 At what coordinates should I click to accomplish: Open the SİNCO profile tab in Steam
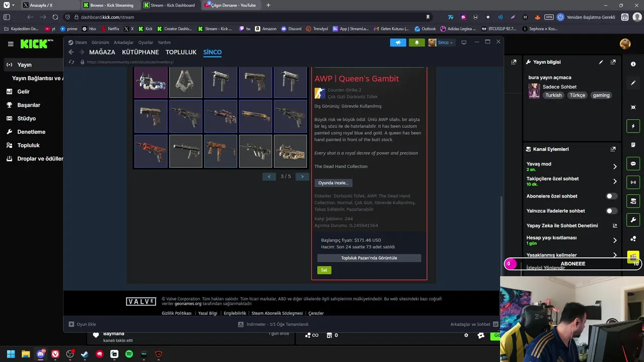point(212,52)
